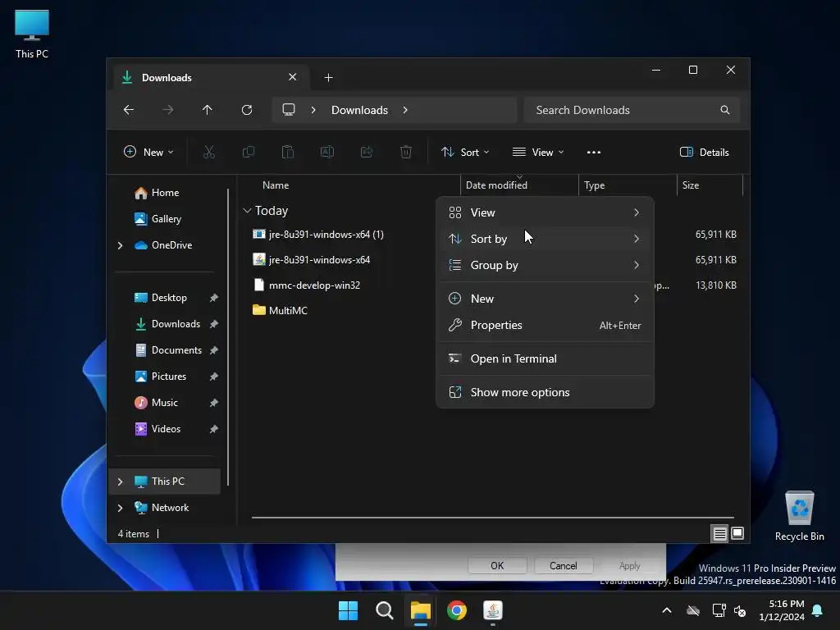This screenshot has height=630, width=840.
Task: Select the MultiMC folder
Action: coord(281,311)
